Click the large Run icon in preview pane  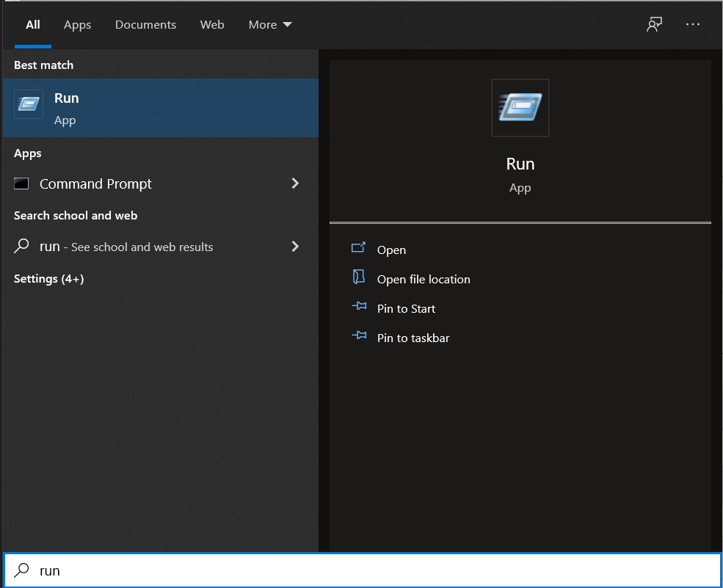click(520, 108)
